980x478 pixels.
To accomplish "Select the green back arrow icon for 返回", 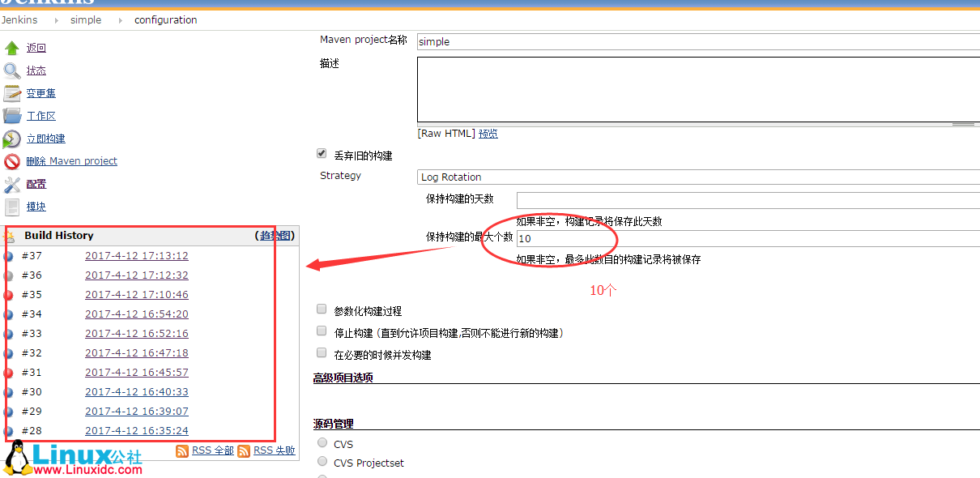I will click(x=14, y=47).
